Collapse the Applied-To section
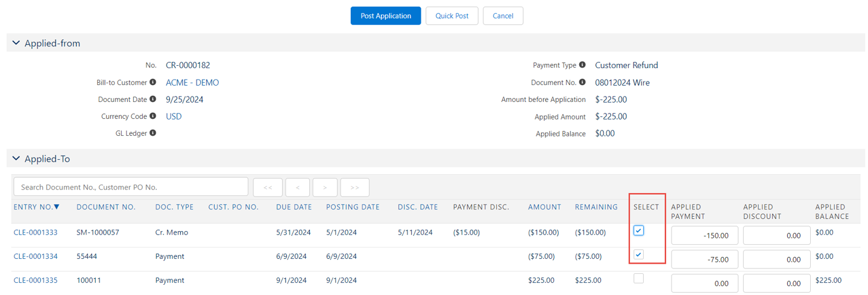The height and width of the screenshot is (295, 868). click(x=16, y=159)
